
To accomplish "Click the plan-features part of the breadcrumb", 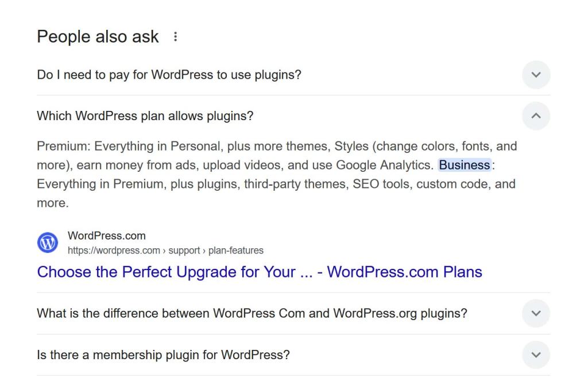I will pyautogui.click(x=236, y=251).
